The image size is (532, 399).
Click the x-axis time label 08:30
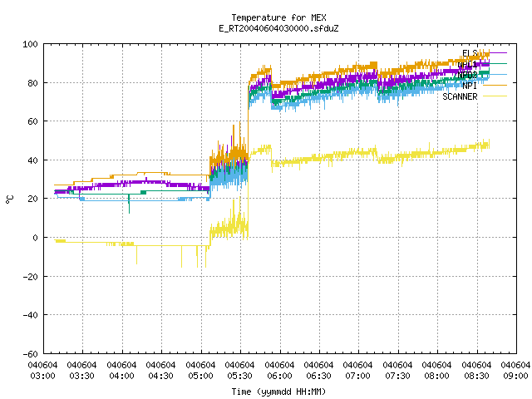(476, 376)
